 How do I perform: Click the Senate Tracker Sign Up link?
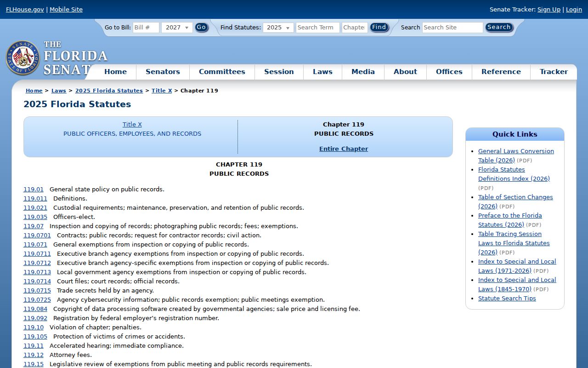[549, 9]
